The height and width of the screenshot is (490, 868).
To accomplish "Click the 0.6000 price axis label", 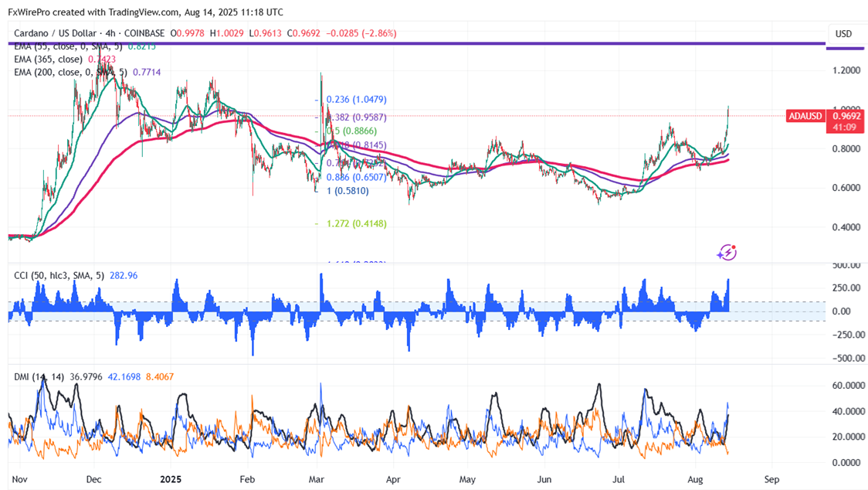I will 846,188.
